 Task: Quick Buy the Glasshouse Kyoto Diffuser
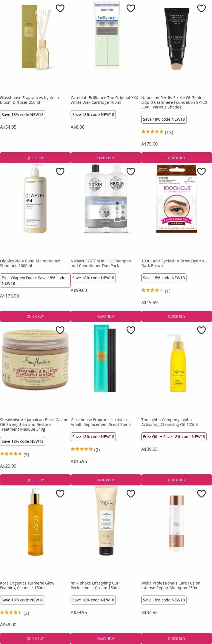pos(35,158)
